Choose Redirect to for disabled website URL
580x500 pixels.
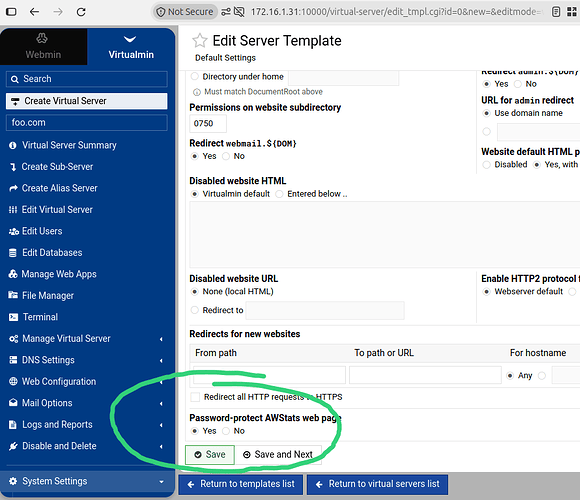[195, 310]
